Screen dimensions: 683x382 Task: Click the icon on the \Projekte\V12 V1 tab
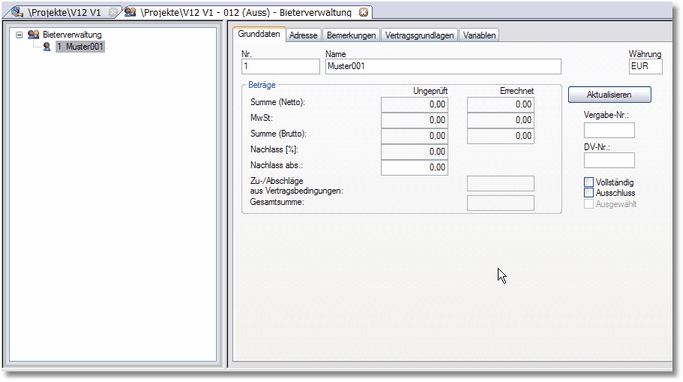17,12
